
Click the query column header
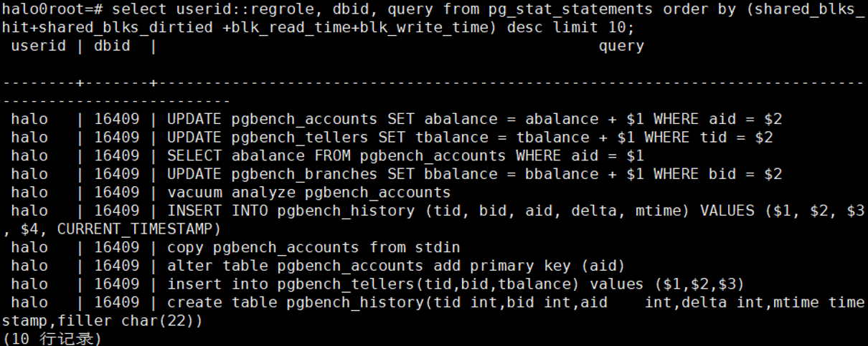(621, 47)
